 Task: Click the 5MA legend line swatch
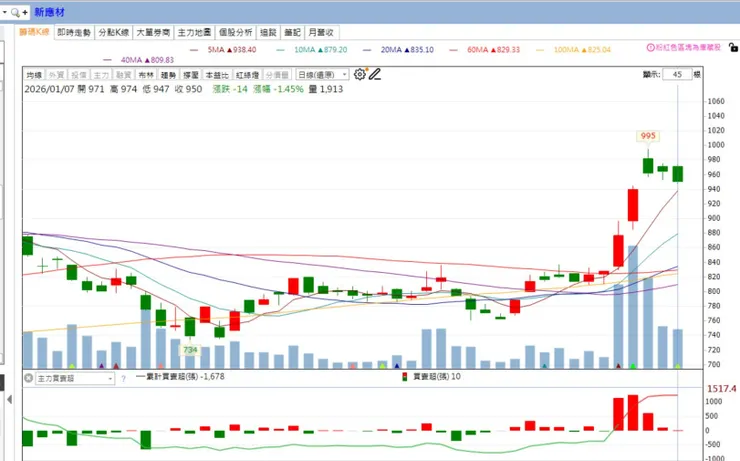(194, 50)
